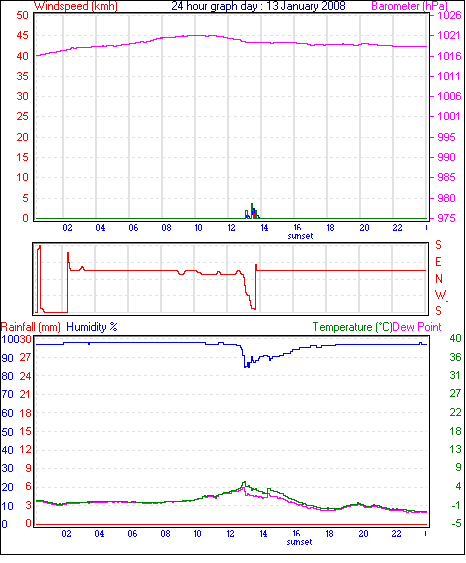Click the Humidity % legend label

tap(92, 327)
